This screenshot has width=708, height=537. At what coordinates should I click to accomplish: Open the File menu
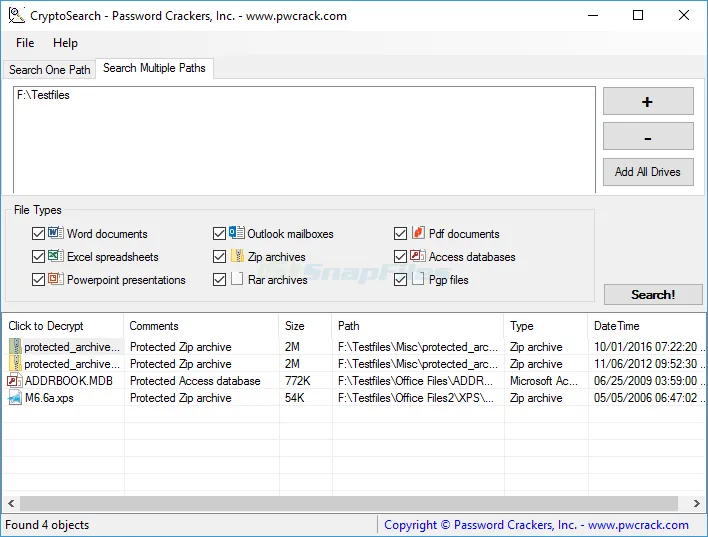click(x=25, y=43)
